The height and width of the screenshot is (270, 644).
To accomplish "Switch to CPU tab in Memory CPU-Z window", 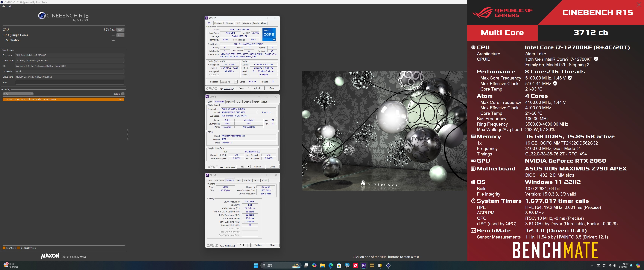I will 210,181.
